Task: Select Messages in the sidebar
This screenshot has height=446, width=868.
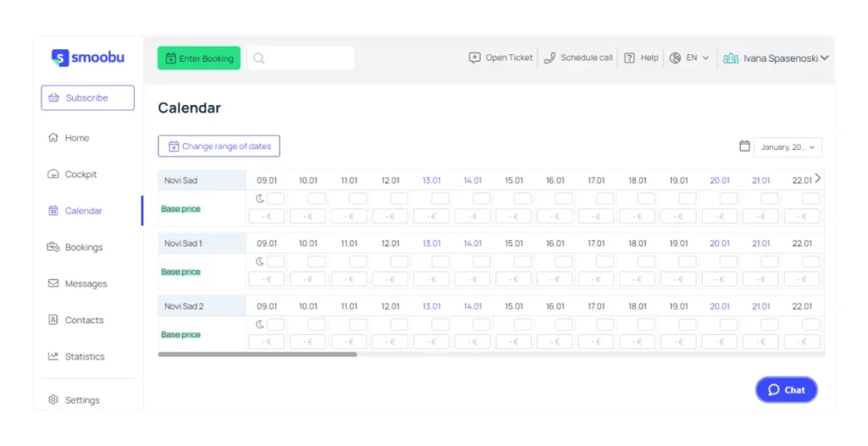Action: [x=77, y=283]
